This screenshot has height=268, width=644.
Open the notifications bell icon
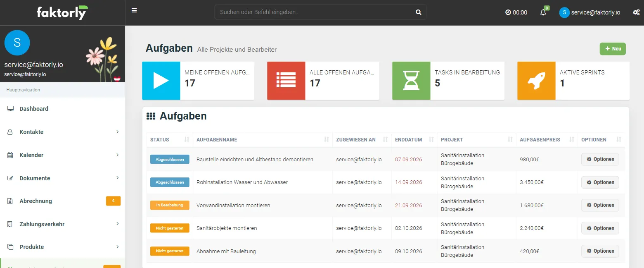(x=543, y=12)
